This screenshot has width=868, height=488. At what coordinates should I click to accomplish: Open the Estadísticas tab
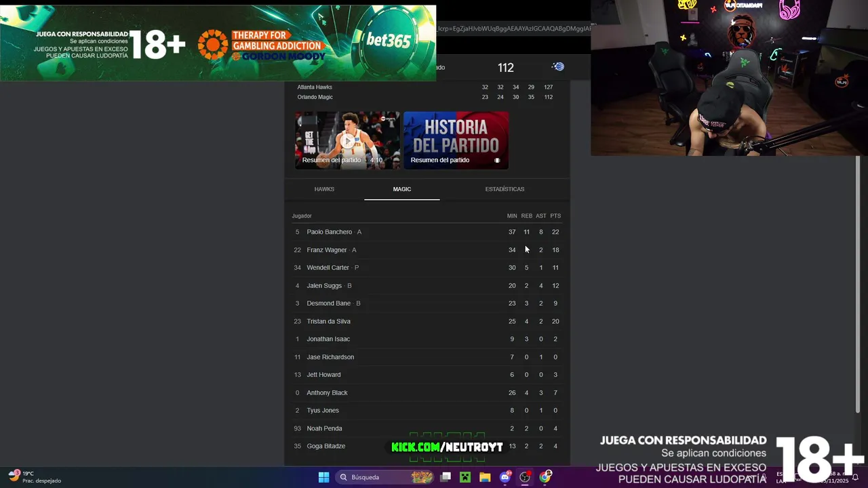tap(505, 189)
